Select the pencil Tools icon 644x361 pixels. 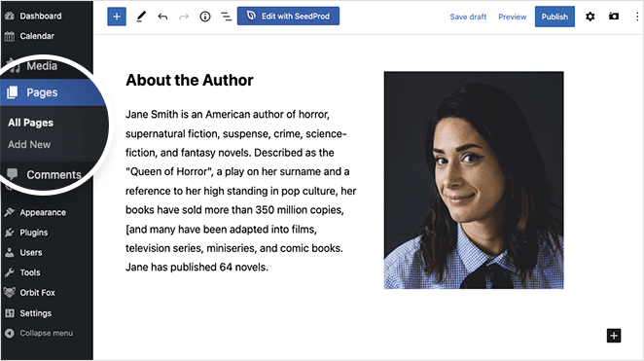pyautogui.click(x=141, y=17)
